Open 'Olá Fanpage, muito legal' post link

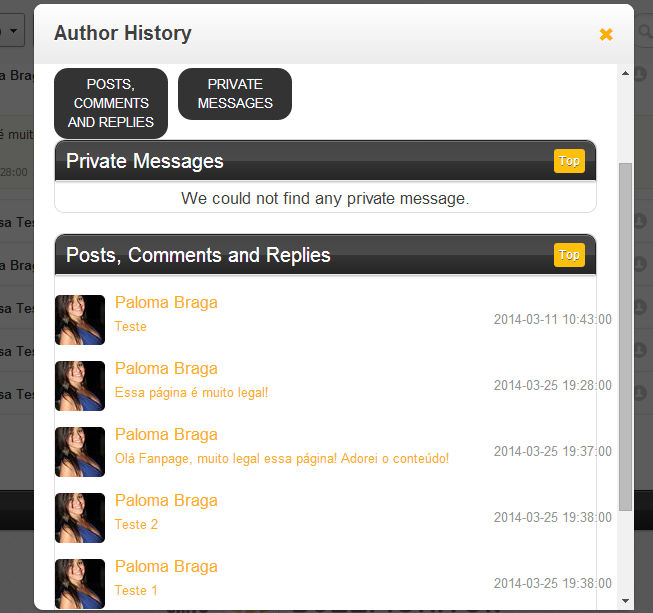(x=282, y=459)
